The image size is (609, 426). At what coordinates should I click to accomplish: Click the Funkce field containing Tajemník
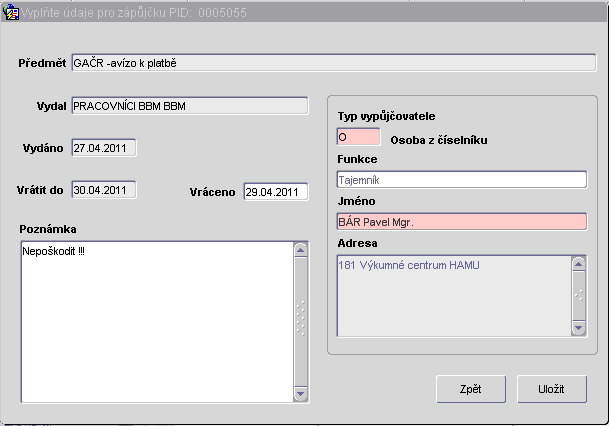[x=461, y=180]
